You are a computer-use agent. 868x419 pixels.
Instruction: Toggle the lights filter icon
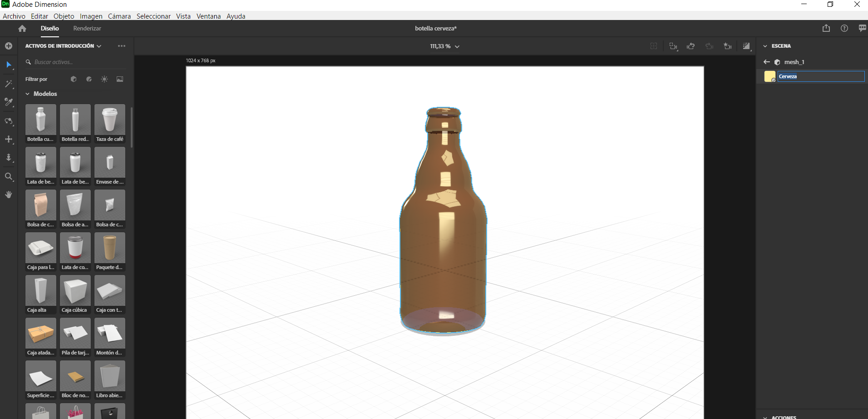click(104, 79)
